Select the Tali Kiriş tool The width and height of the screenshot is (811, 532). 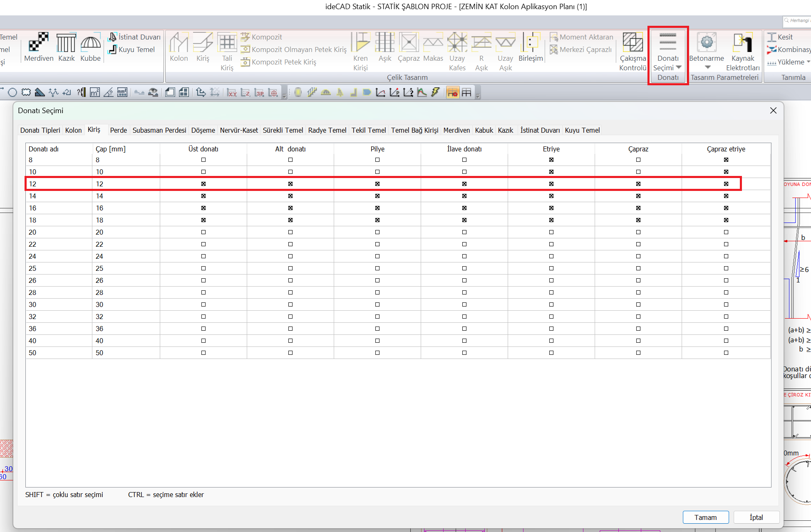[227, 52]
